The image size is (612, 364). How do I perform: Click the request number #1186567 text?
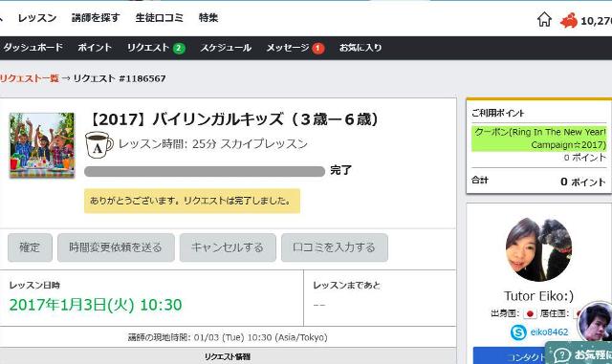(x=142, y=78)
